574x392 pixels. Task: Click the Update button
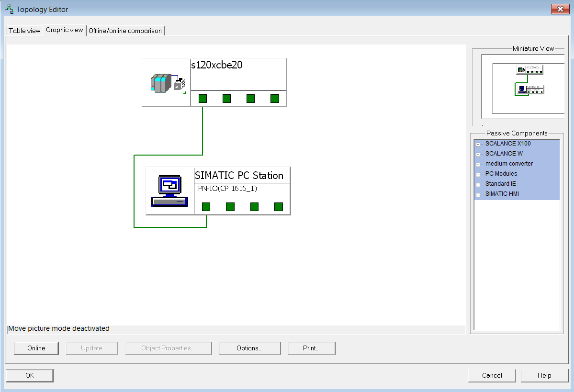click(x=92, y=348)
